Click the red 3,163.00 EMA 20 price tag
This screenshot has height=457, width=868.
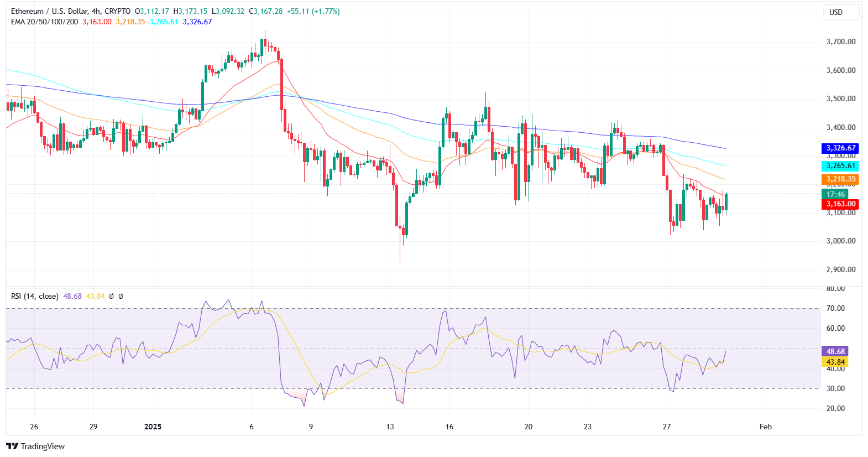point(840,204)
